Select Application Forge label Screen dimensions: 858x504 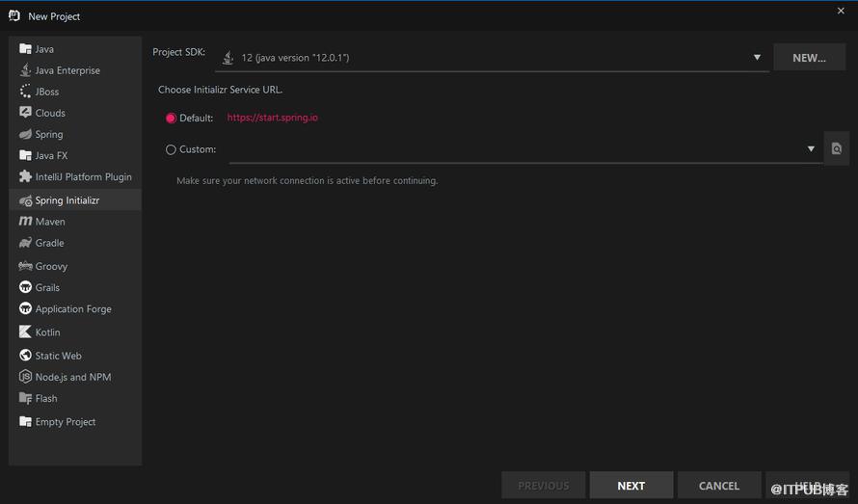coord(73,309)
